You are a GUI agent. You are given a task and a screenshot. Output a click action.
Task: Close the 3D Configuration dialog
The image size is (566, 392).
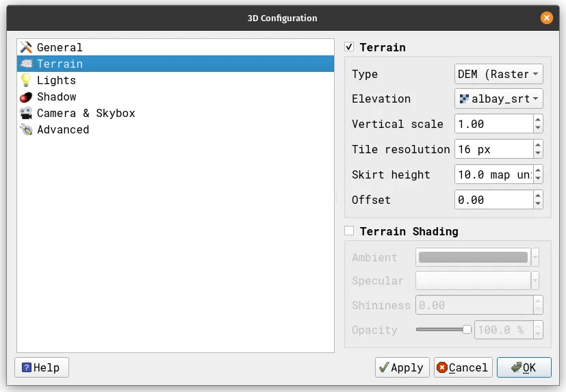click(x=546, y=18)
